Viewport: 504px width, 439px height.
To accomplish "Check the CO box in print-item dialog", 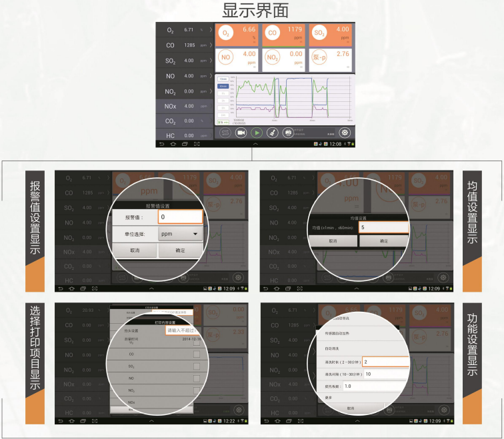I will (197, 354).
